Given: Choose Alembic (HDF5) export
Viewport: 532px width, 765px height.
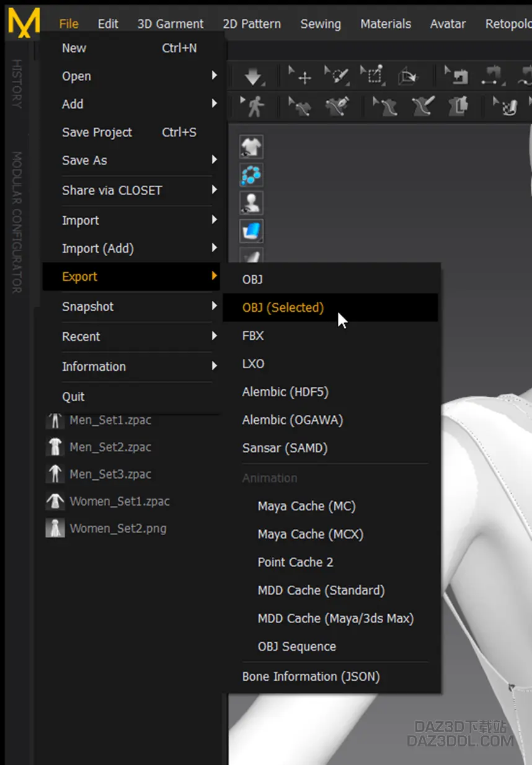Looking at the screenshot, I should [x=331, y=392].
